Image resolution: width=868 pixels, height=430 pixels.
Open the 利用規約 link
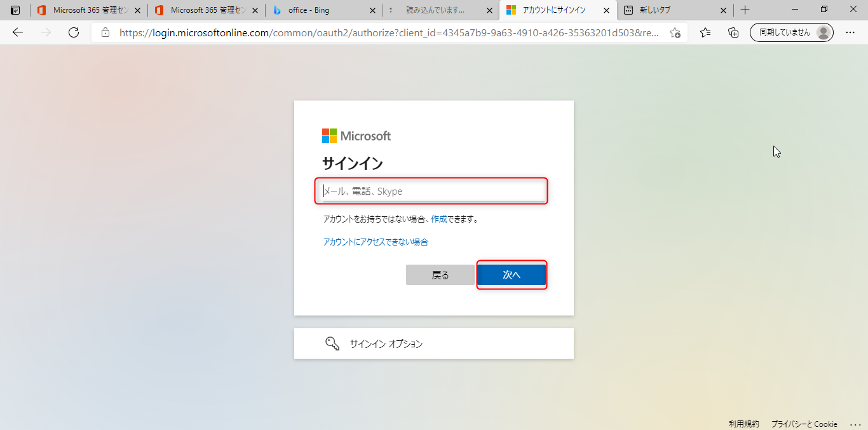click(743, 424)
